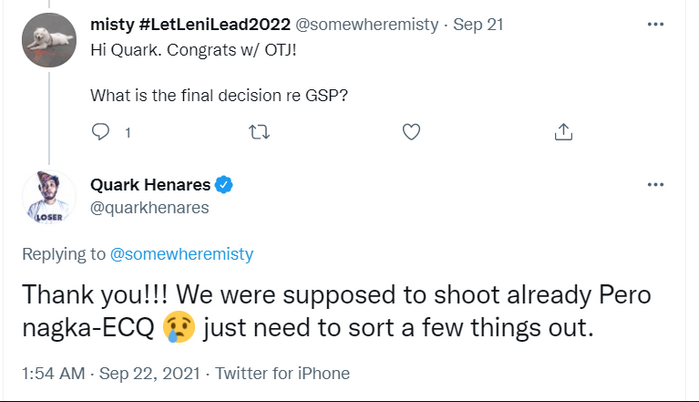Open more options on Quark Henares' tweet
This screenshot has width=699, height=402.
click(x=655, y=186)
